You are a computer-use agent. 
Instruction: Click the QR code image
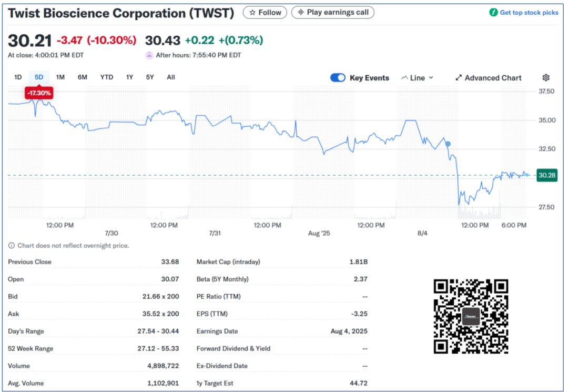(471, 316)
